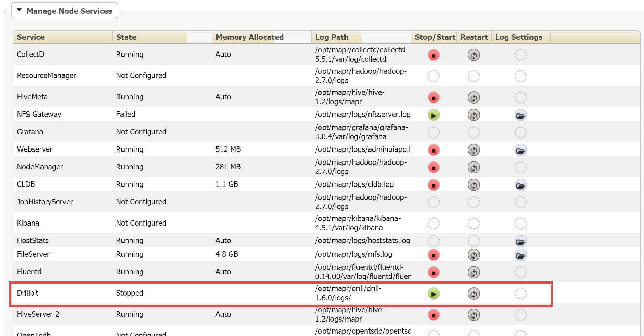Viewport: 644px width, 336px height.
Task: Sort by the State column header
Action: click(162, 37)
